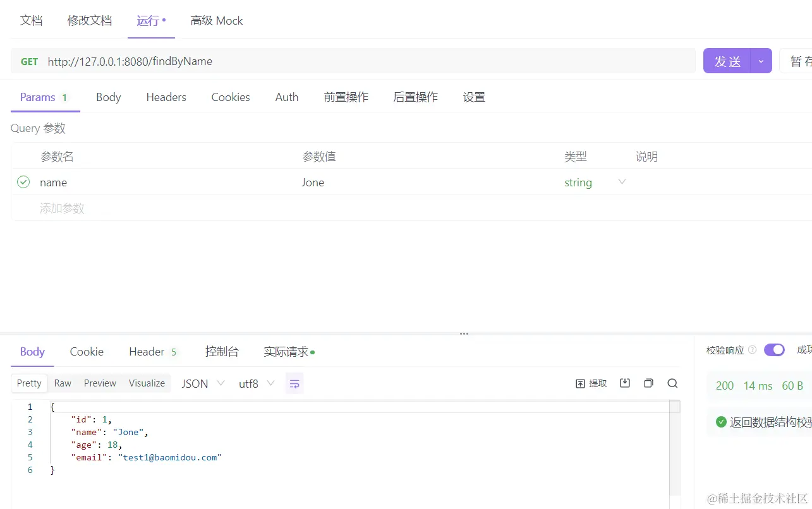Open search in response body

click(672, 383)
